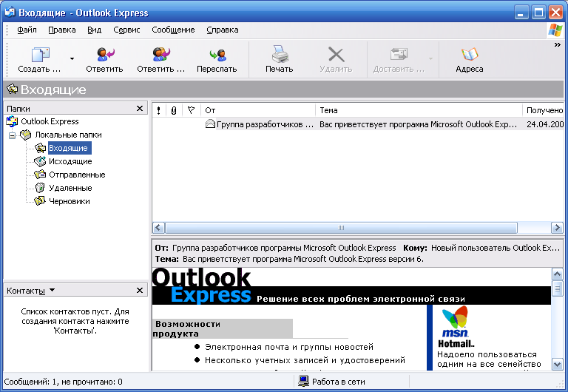Select the Локальные папки folder
Image resolution: width=568 pixels, height=392 pixels.
[68, 135]
